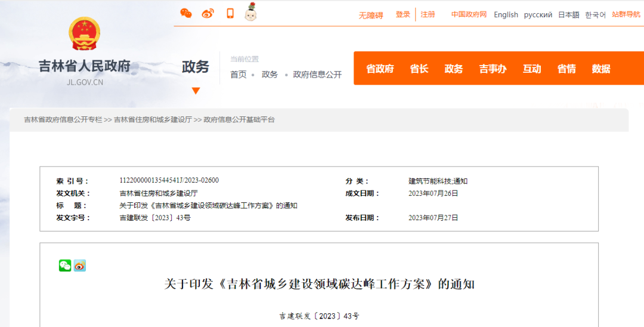This screenshot has width=644, height=327.
Task: Click the WeChat icon in top bar
Action: click(186, 13)
